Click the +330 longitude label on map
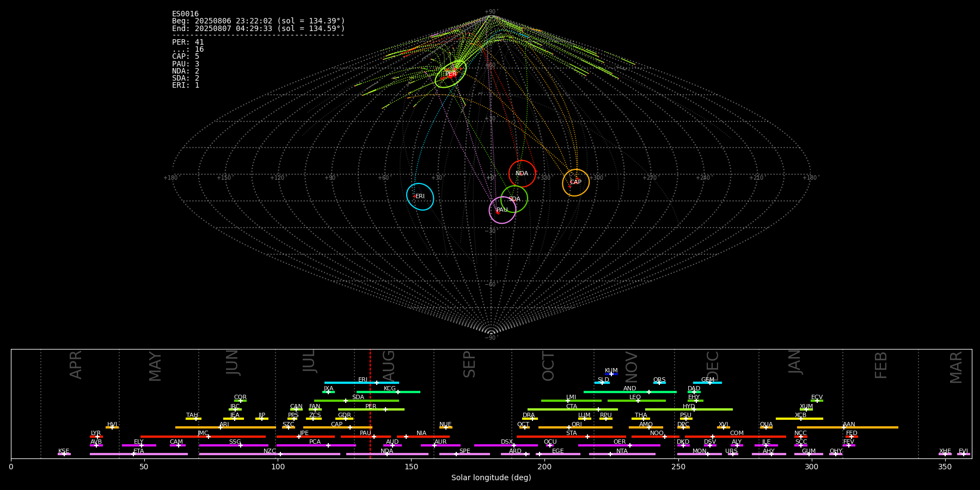The height and width of the screenshot is (490, 980). coord(543,178)
